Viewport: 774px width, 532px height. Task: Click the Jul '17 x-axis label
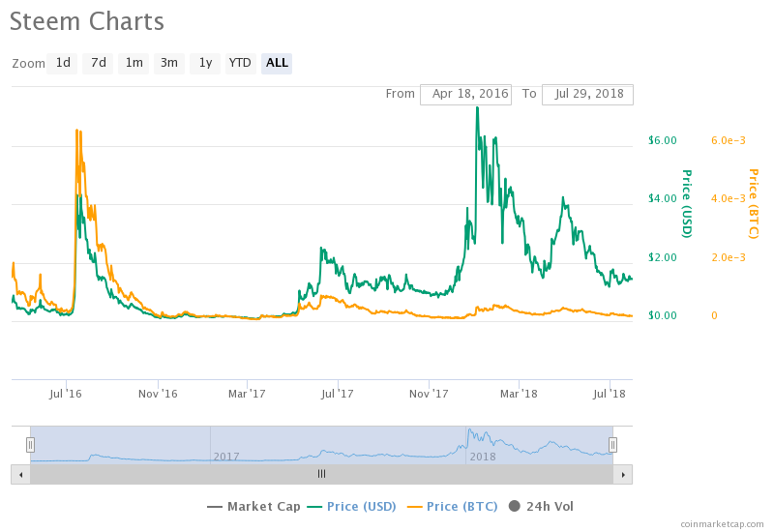pyautogui.click(x=338, y=394)
